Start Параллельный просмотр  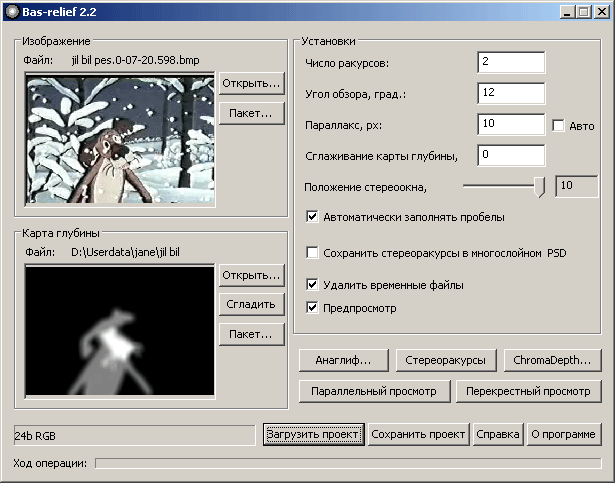[x=375, y=391]
